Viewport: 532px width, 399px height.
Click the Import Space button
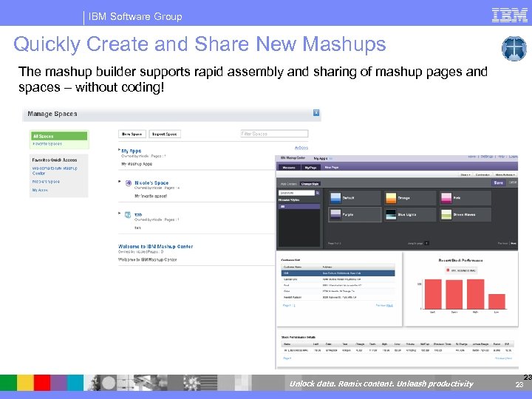pos(165,134)
